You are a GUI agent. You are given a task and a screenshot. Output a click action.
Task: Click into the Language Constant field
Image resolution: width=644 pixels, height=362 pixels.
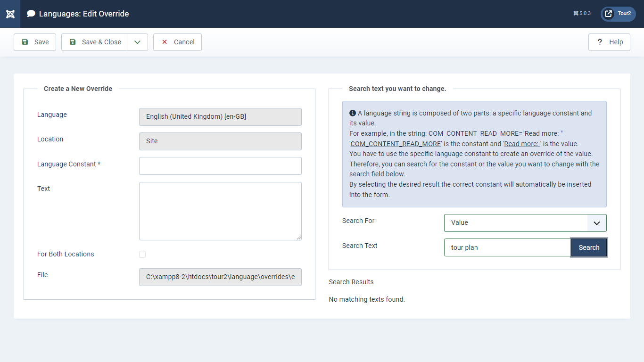click(x=220, y=166)
